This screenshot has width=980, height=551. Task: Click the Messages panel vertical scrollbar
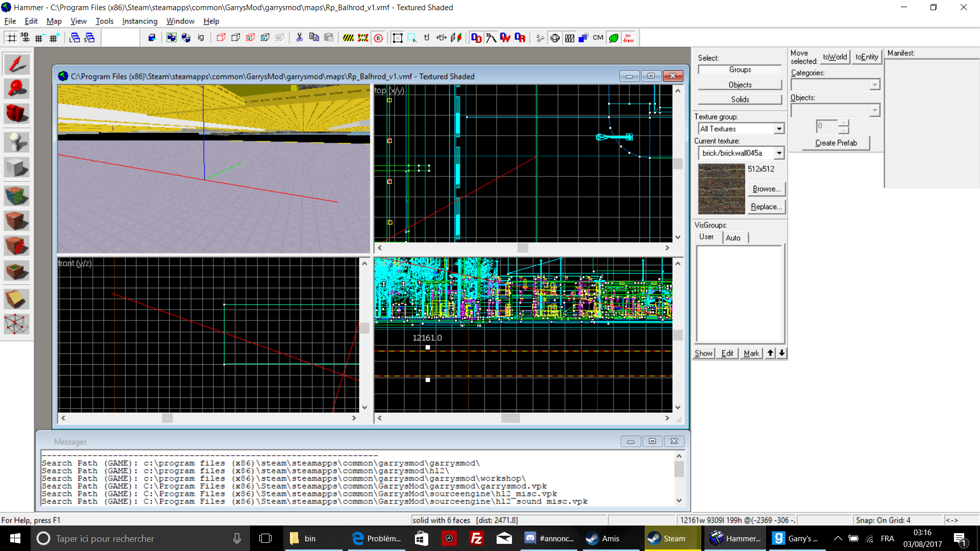click(679, 478)
